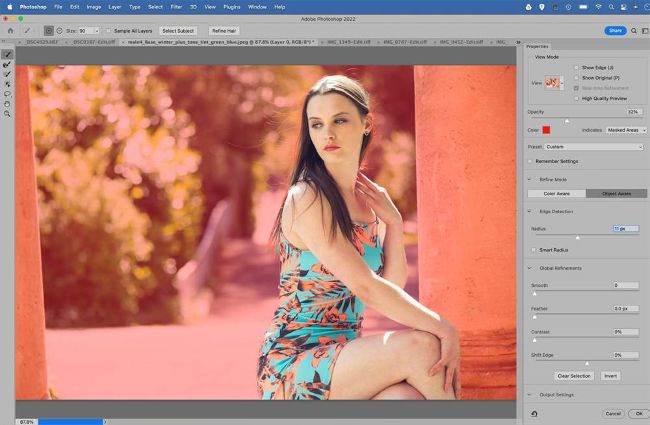Select the Zoom tool
The height and width of the screenshot is (425, 650).
7,113
